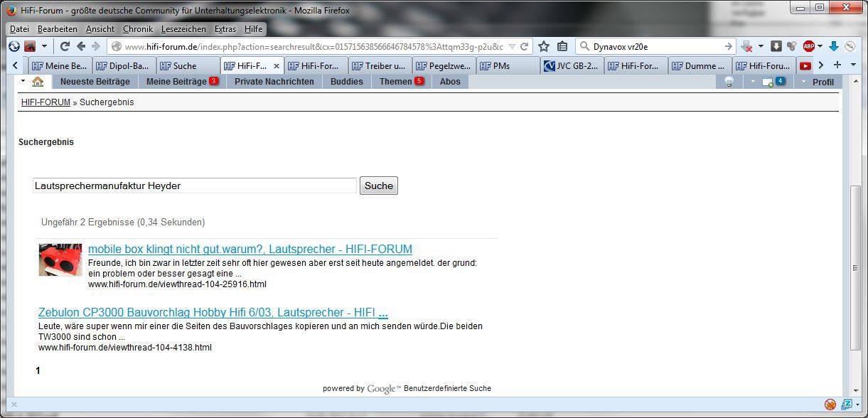Screen dimensions: 868x418
Task: Switch to the 'JVC GB-2...' tab
Action: [572, 65]
